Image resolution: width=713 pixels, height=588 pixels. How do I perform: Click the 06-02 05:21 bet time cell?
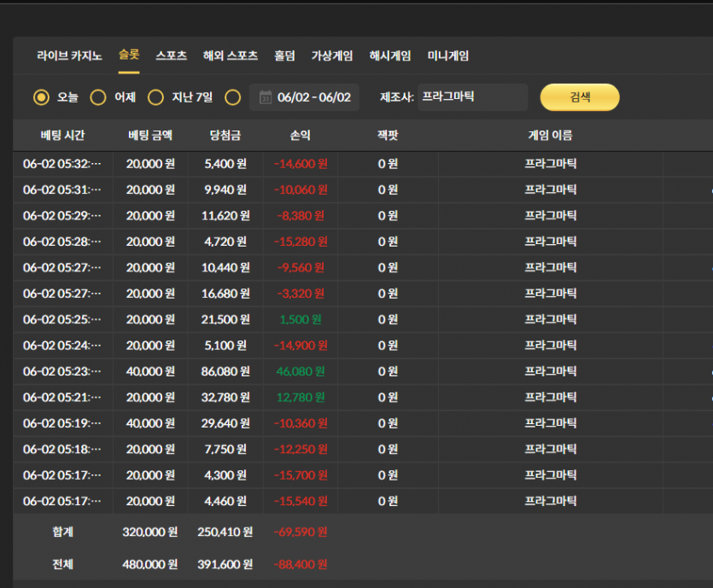click(x=62, y=397)
